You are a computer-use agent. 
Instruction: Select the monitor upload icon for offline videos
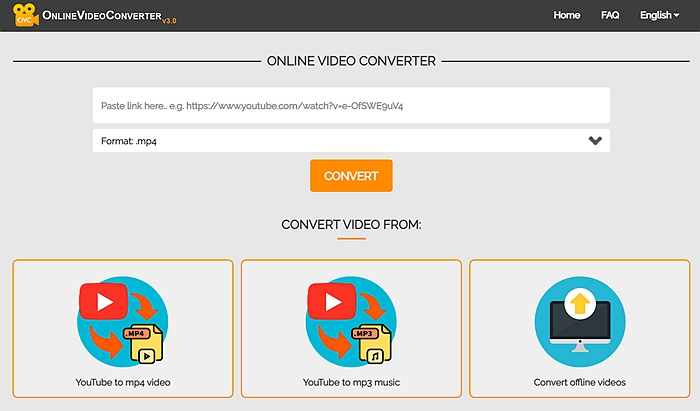pyautogui.click(x=580, y=321)
